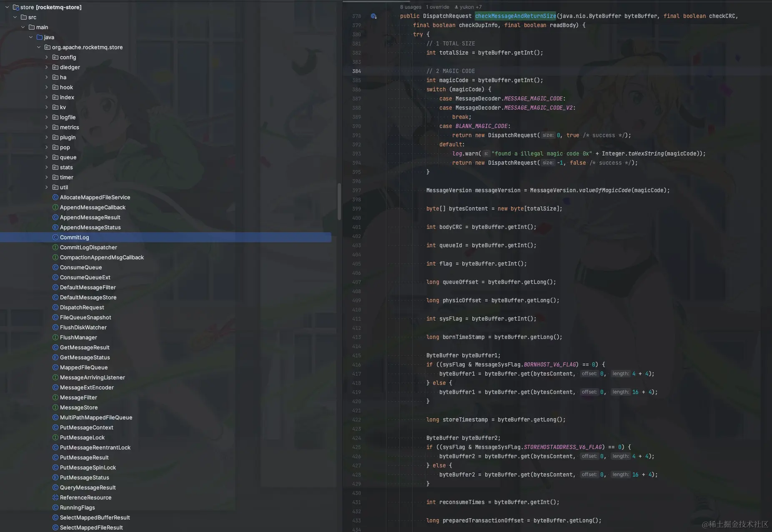Click the DefaultMessageStore class icon
772x532 pixels.
pyautogui.click(x=55, y=297)
